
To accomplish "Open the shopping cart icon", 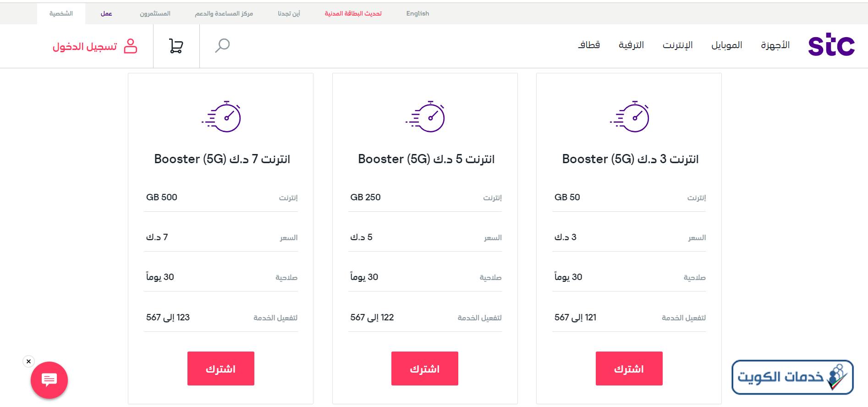I will [x=176, y=46].
